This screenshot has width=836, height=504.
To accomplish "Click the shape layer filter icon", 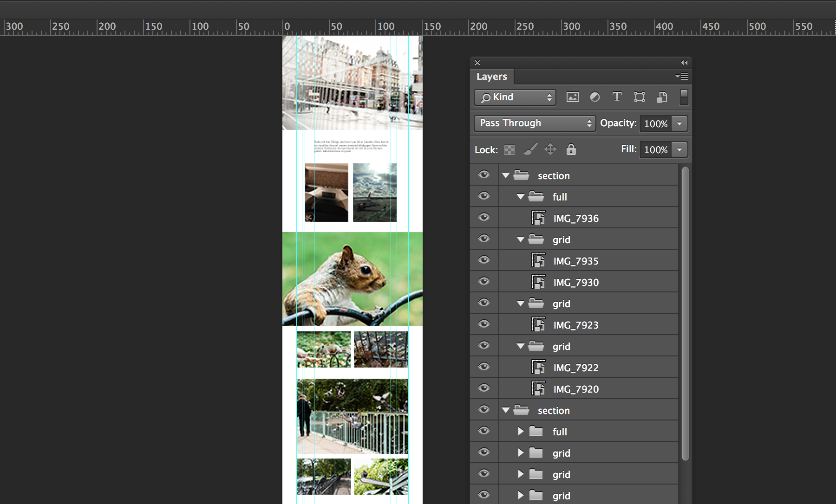I will (640, 97).
